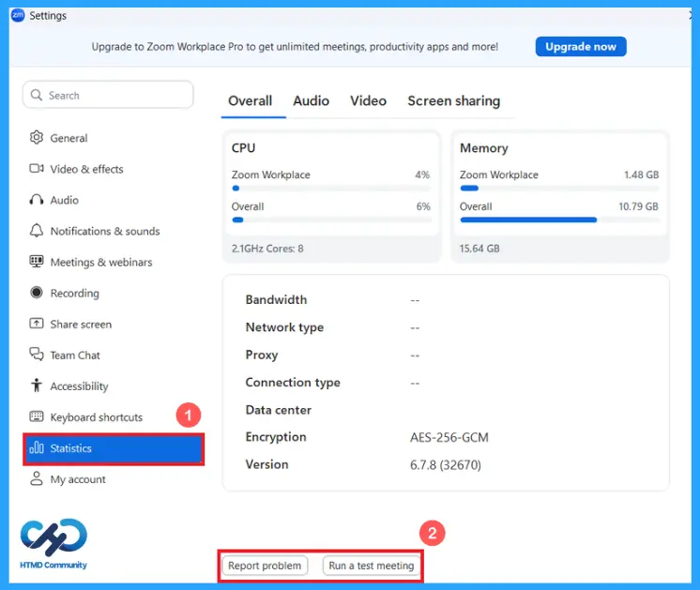This screenshot has width=700, height=590.
Task: Click the Audio headphones icon
Action: 37,200
